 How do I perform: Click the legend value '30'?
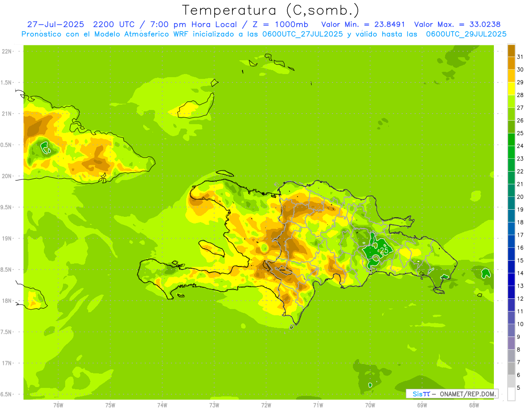coord(520,70)
